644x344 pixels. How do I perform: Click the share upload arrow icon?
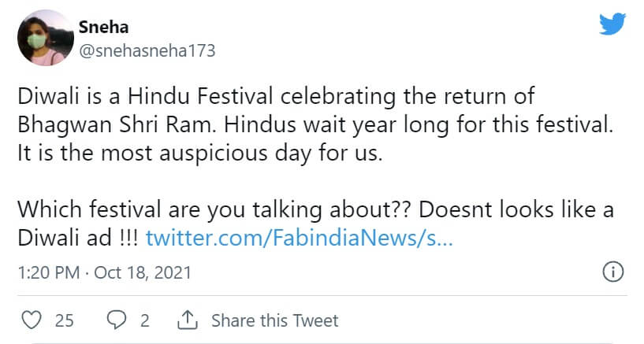click(x=187, y=320)
